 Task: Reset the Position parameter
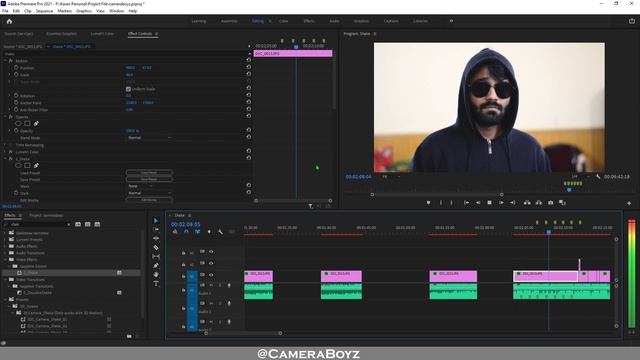249,67
